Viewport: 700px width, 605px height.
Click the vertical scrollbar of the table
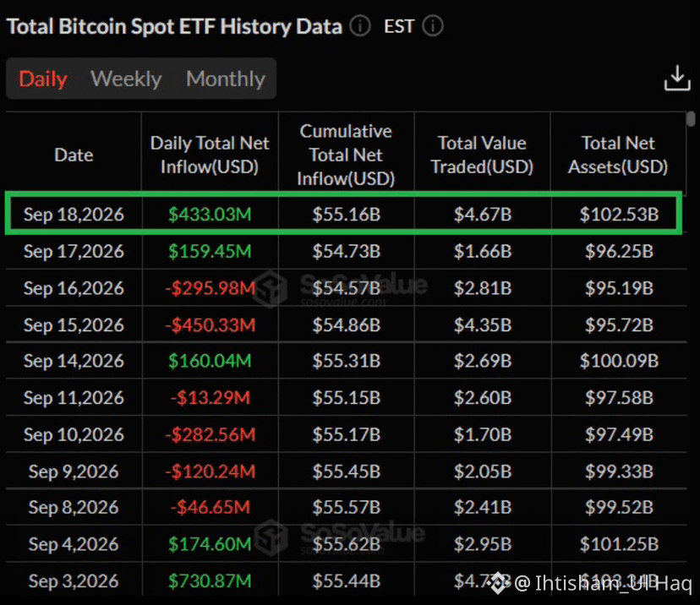coord(691,119)
